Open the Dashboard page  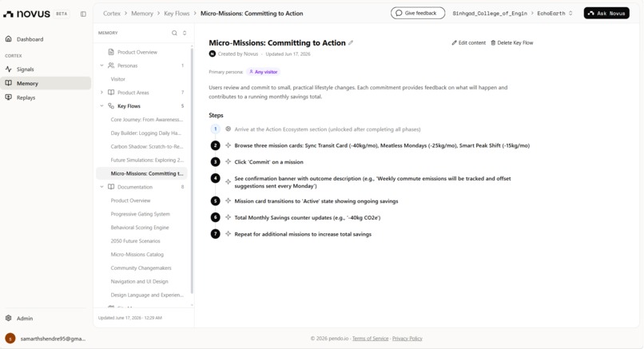pos(30,39)
